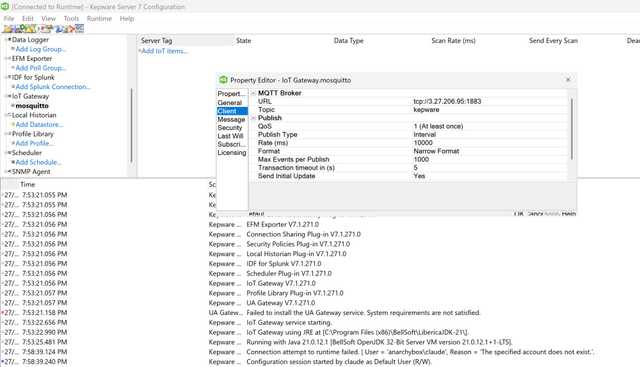Click the Property Editor vertical scrollbar
Viewport: 640px width, 367px height.
tap(571, 129)
